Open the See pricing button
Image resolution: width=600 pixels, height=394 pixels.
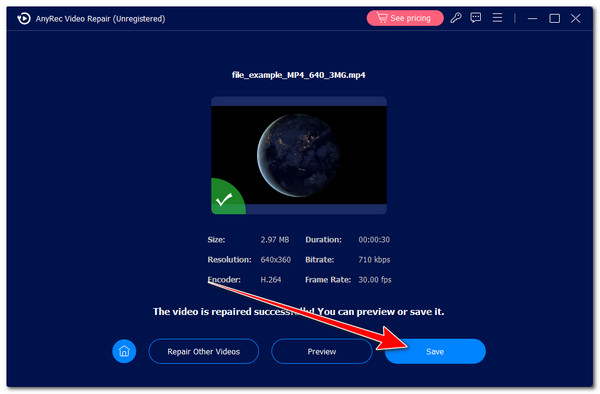tap(405, 18)
